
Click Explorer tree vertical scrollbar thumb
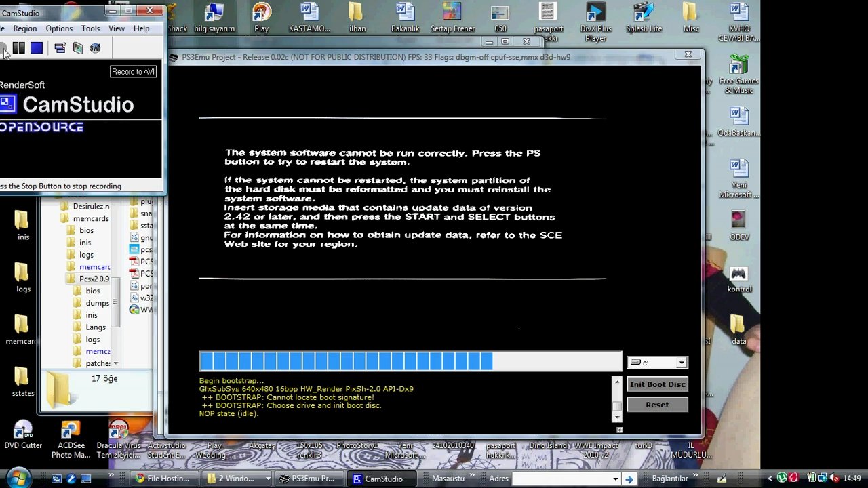click(115, 302)
